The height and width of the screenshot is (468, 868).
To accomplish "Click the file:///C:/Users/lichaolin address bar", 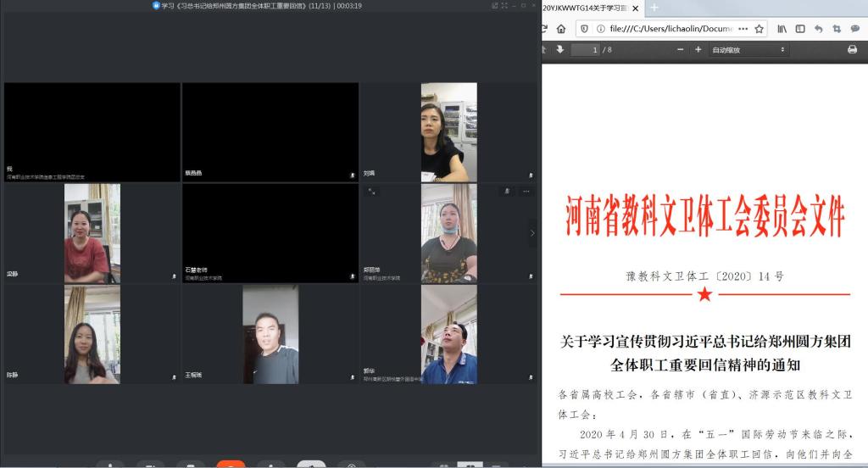I will [670, 29].
